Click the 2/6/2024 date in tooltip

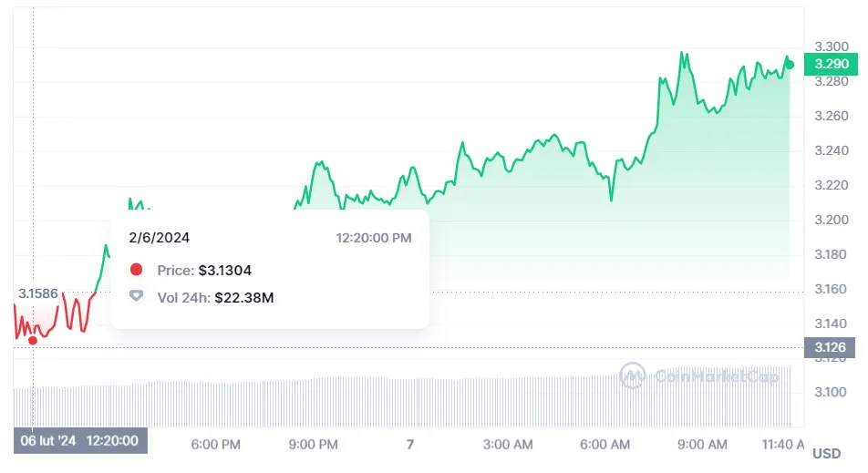point(160,238)
